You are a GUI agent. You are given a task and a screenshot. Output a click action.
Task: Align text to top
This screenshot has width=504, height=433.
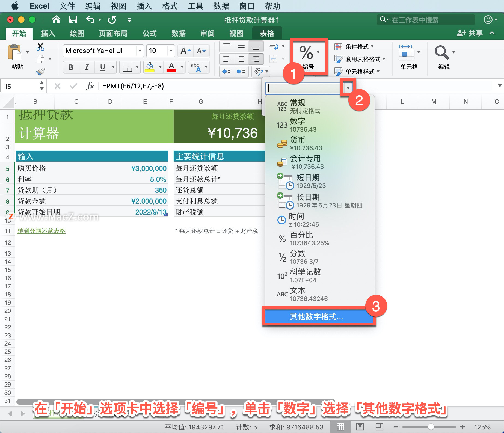pyautogui.click(x=227, y=46)
